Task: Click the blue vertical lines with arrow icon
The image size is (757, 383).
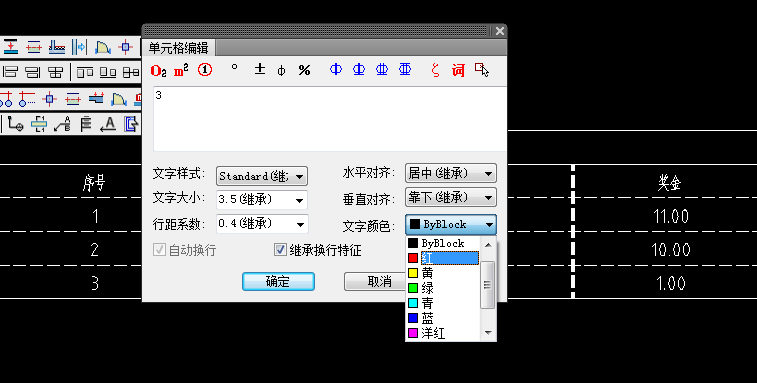Action: [80, 47]
